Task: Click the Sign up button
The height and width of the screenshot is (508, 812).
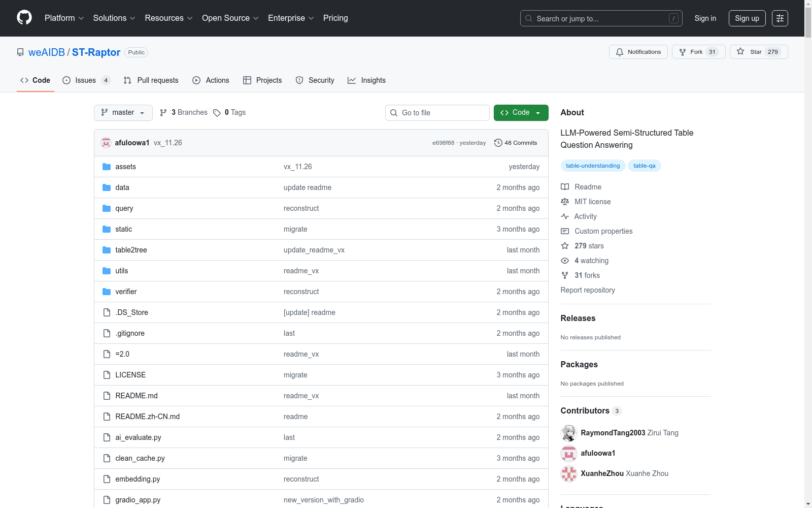Action: (x=747, y=18)
